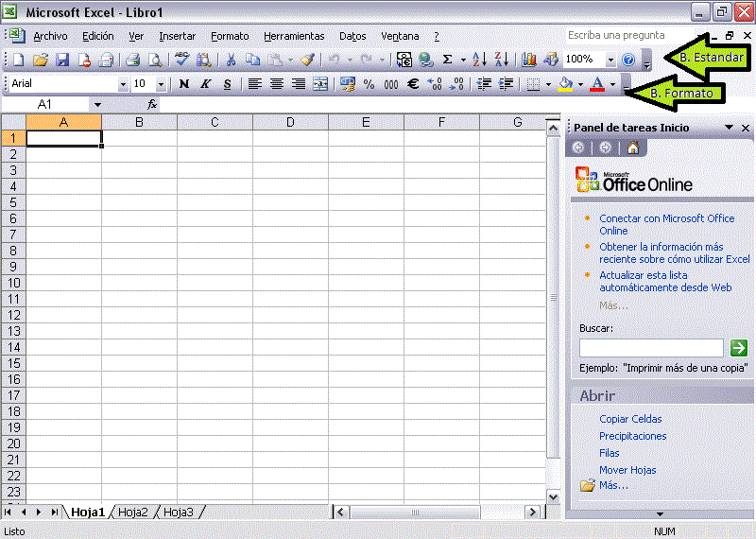The height and width of the screenshot is (539, 756).
Task: Apply thousands separator 000 style
Action: (x=391, y=84)
